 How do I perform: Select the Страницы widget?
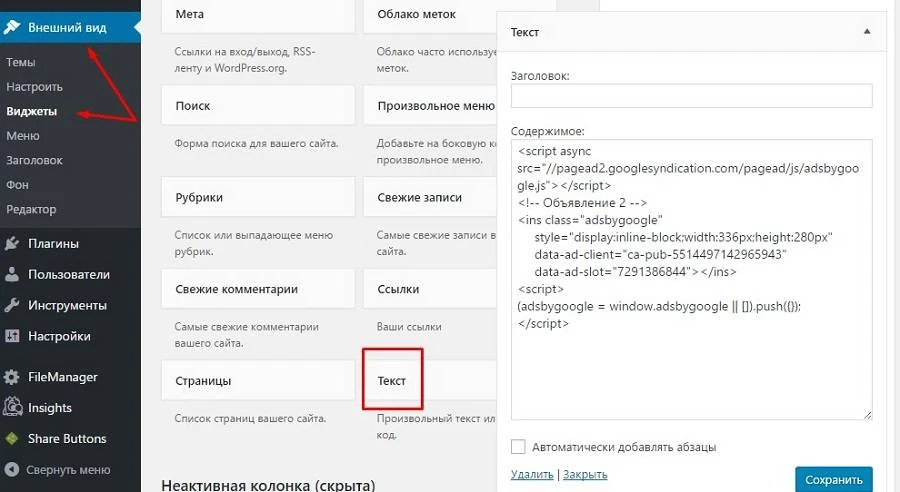tap(258, 381)
